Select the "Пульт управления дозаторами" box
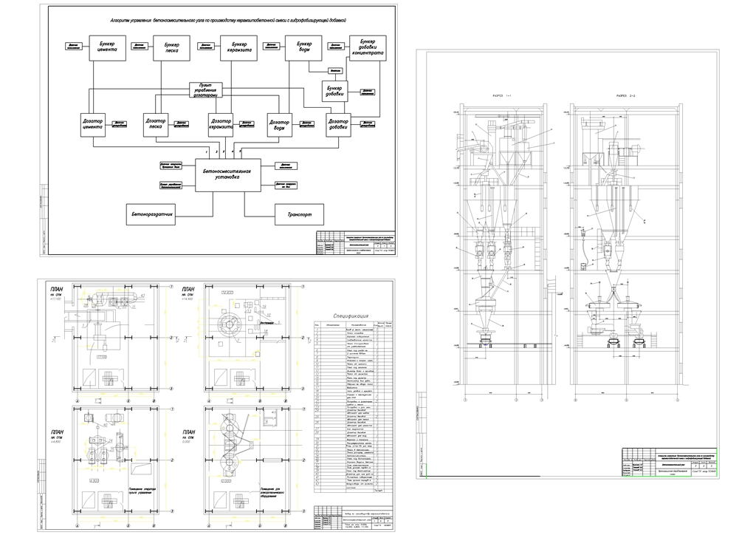Image resolution: width=756 pixels, height=535 pixels. point(205,90)
